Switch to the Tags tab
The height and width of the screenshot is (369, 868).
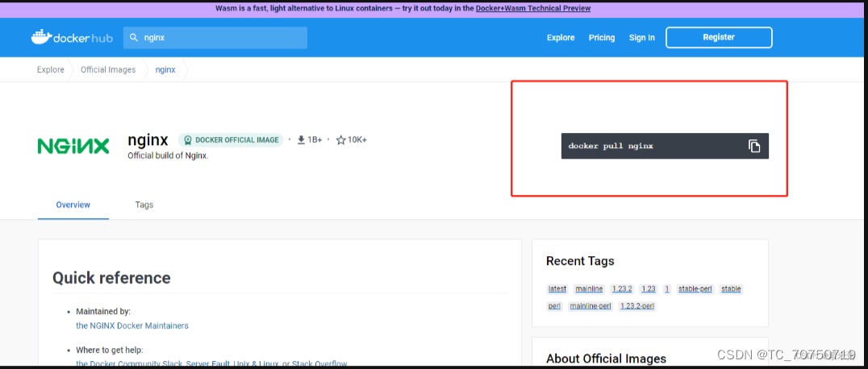coord(144,205)
